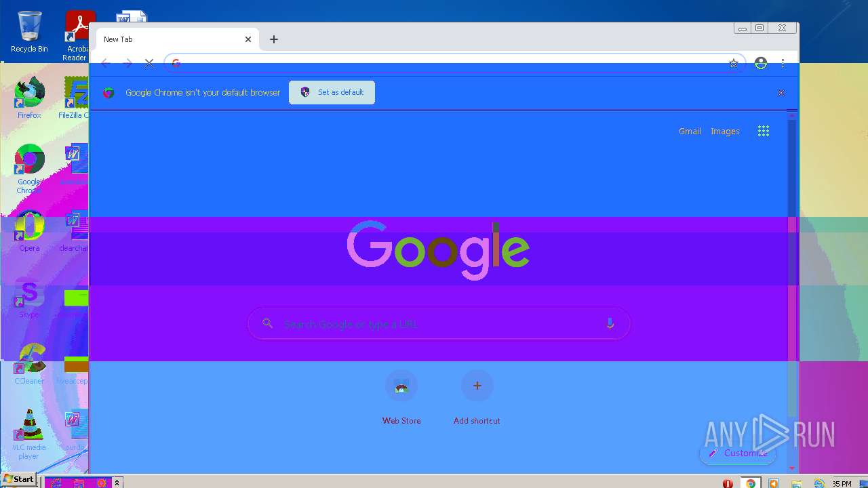Viewport: 868px width, 488px height.
Task: Open FileZilla Client desktop shortcut
Action: pos(74,98)
